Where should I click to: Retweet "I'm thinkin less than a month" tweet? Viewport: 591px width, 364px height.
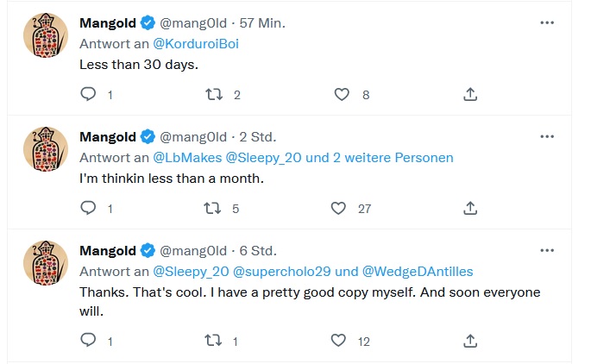[x=213, y=208]
